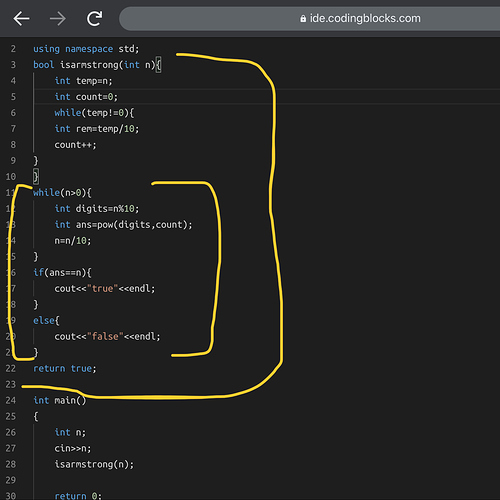Click the 'int ans=pow(digits,count);' line
The height and width of the screenshot is (500, 500).
pyautogui.click(x=123, y=225)
